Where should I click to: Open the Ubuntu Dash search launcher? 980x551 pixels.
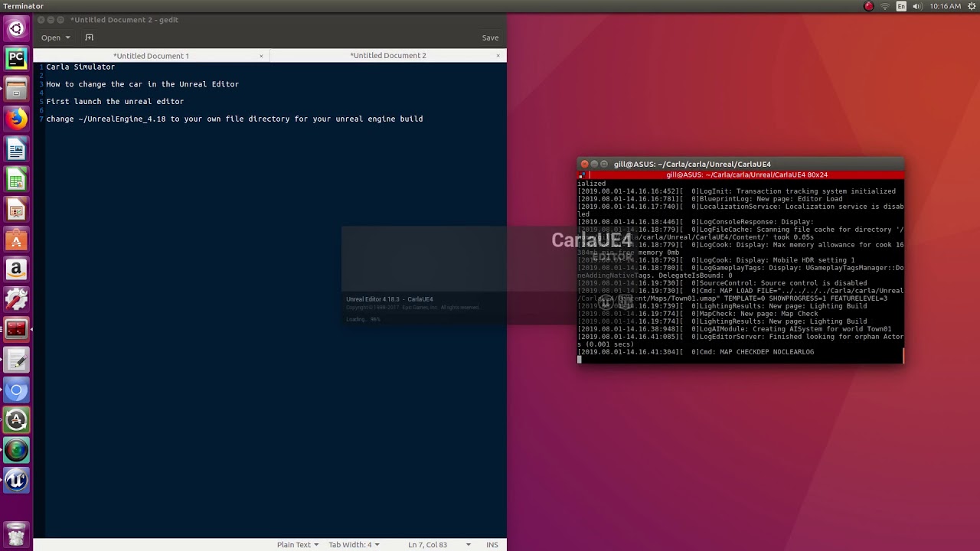click(x=16, y=30)
